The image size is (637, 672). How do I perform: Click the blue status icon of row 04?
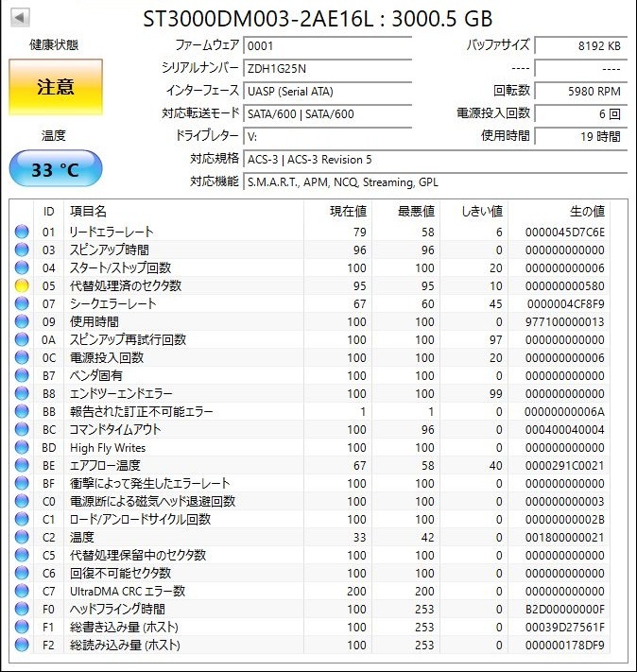[22, 267]
